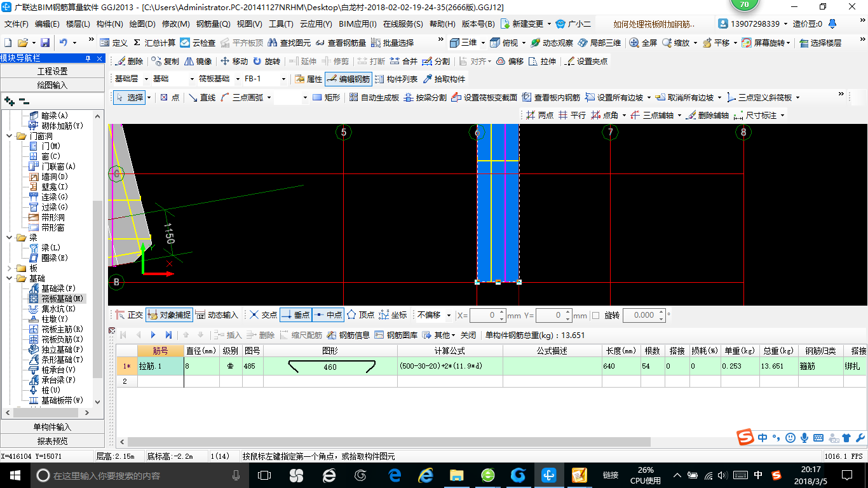This screenshot has width=868, height=488.
Task: Collapse the 基础 tree group
Action: click(x=10, y=278)
